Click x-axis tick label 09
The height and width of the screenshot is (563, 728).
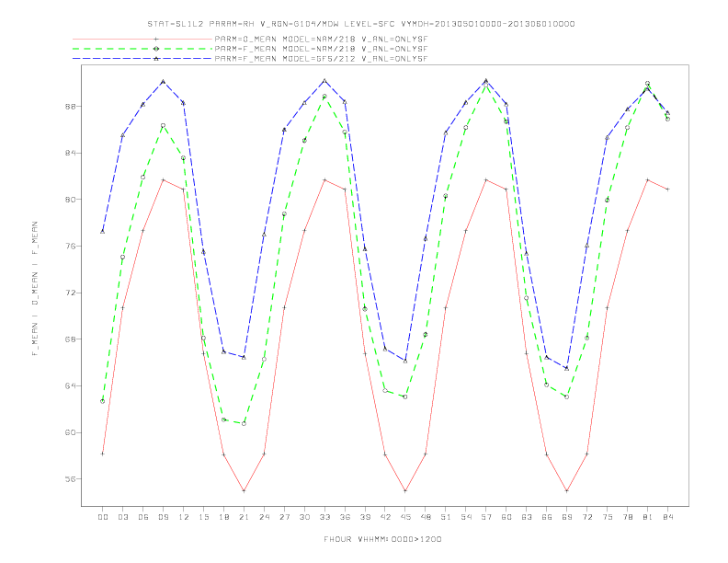point(163,517)
